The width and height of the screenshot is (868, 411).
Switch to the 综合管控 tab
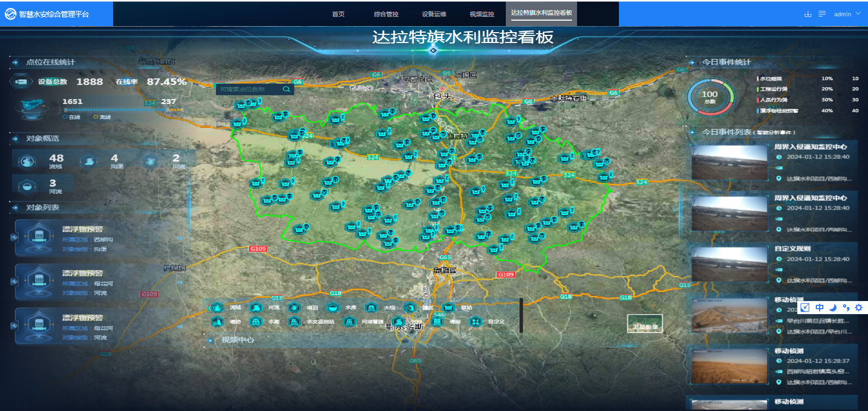coord(386,14)
